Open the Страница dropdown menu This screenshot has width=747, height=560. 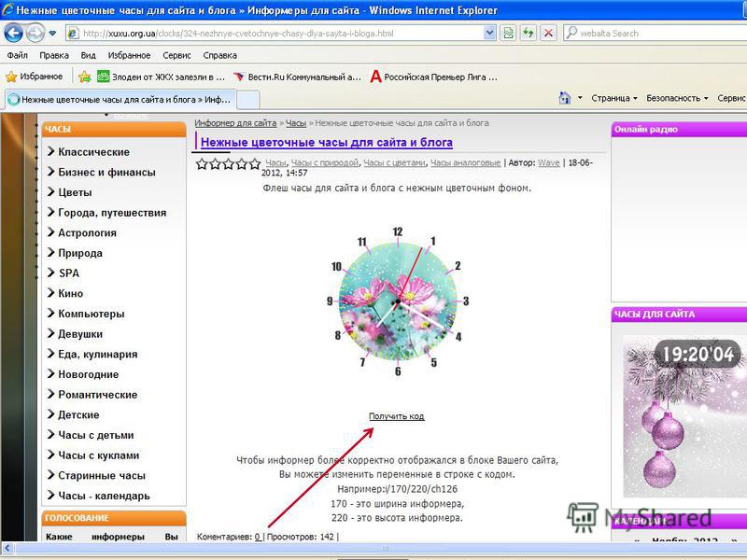click(x=614, y=98)
